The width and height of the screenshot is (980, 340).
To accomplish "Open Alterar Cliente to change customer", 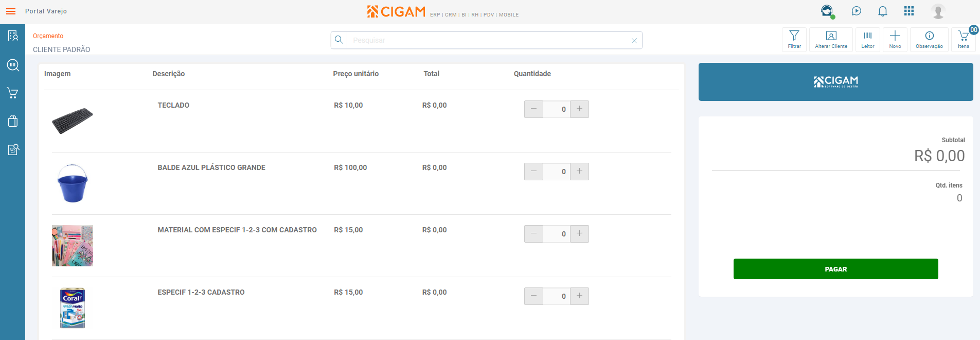I will pyautogui.click(x=831, y=39).
